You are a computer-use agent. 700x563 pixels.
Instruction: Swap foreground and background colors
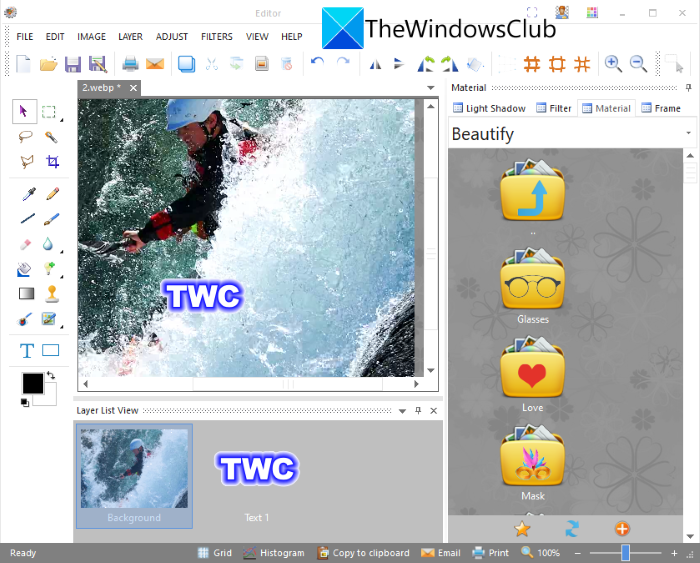coord(51,375)
